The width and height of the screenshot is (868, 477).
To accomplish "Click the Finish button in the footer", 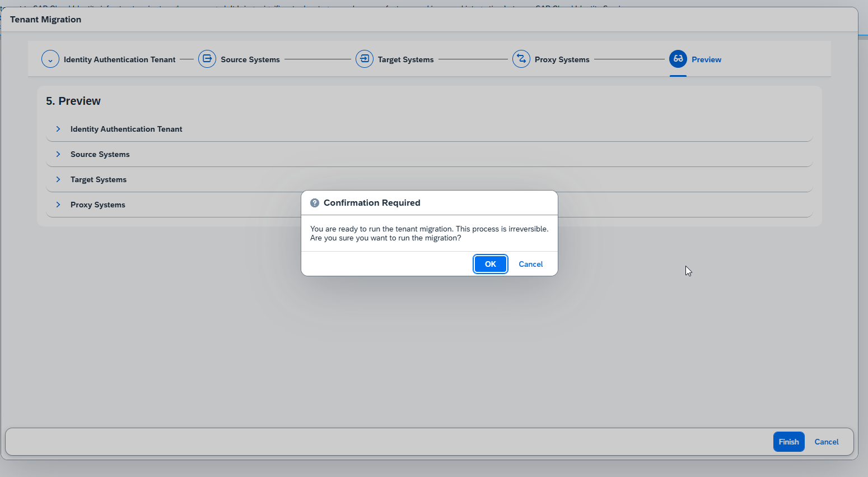I will click(x=789, y=442).
